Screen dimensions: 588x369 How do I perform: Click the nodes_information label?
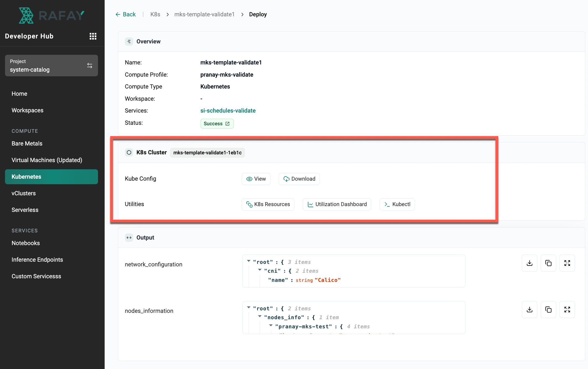(x=149, y=311)
